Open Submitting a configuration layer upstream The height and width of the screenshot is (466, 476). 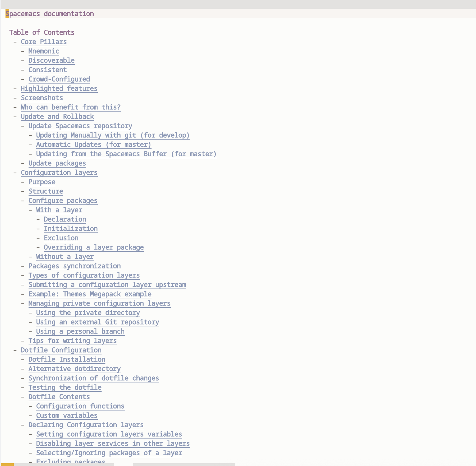pyautogui.click(x=107, y=285)
